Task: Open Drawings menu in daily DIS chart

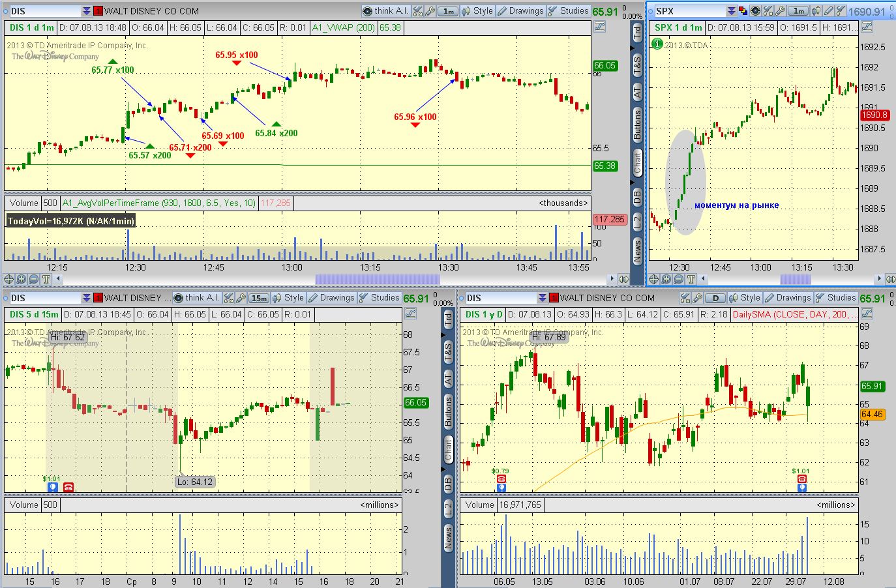Action: pyautogui.click(x=788, y=298)
